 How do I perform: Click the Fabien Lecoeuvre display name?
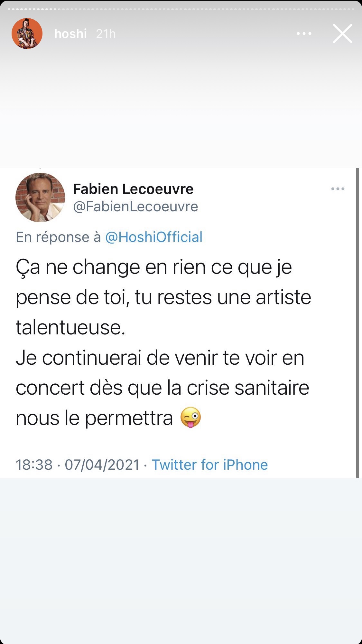pos(133,189)
